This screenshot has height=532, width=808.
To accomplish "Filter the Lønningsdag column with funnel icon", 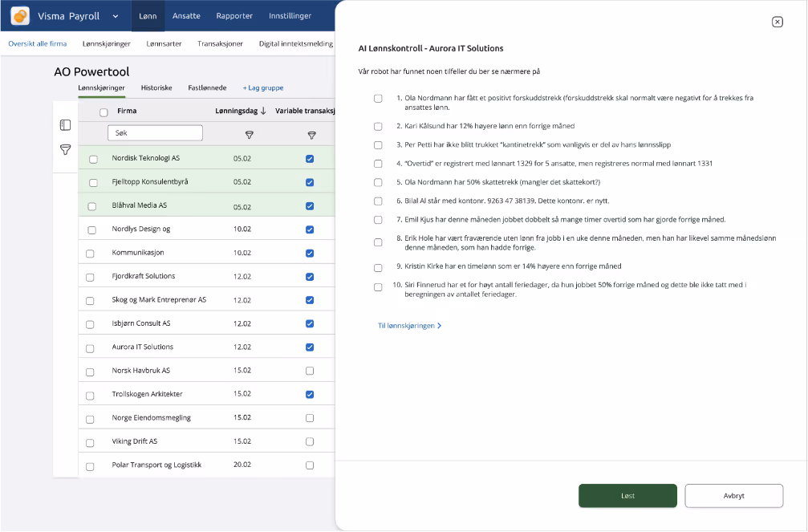I will [x=250, y=135].
